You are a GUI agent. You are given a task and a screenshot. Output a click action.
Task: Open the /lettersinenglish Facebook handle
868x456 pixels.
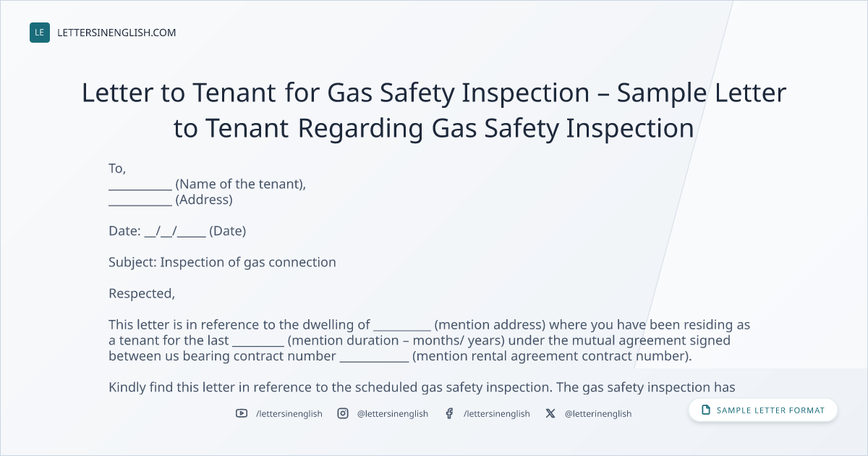pyautogui.click(x=497, y=413)
